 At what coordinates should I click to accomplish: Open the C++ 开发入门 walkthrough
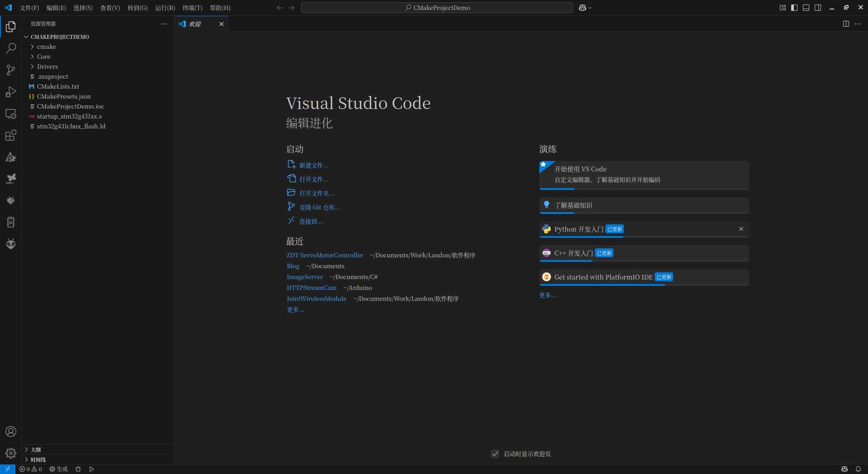(x=644, y=253)
